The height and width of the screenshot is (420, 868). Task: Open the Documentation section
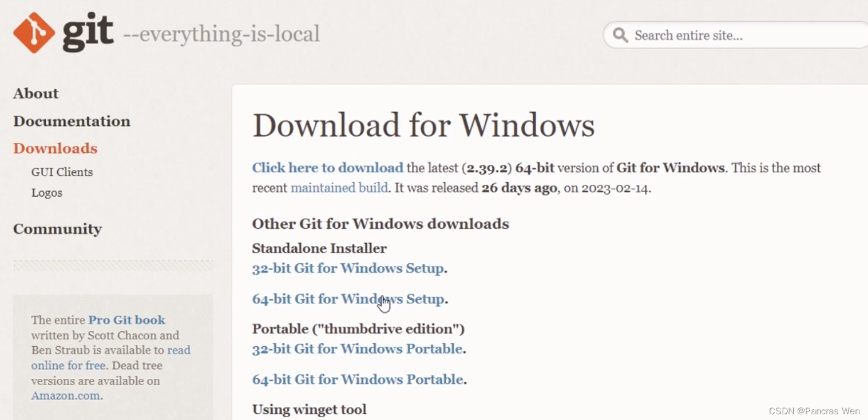click(72, 121)
